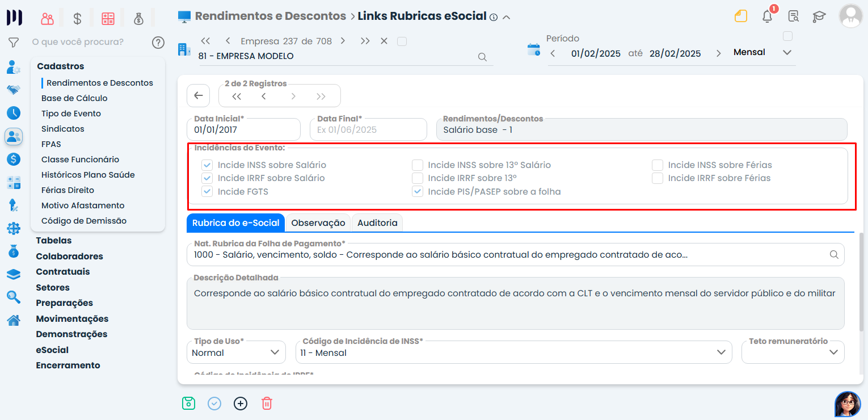Open the user profile avatar
Viewport: 868px width, 420px height.
point(850,16)
